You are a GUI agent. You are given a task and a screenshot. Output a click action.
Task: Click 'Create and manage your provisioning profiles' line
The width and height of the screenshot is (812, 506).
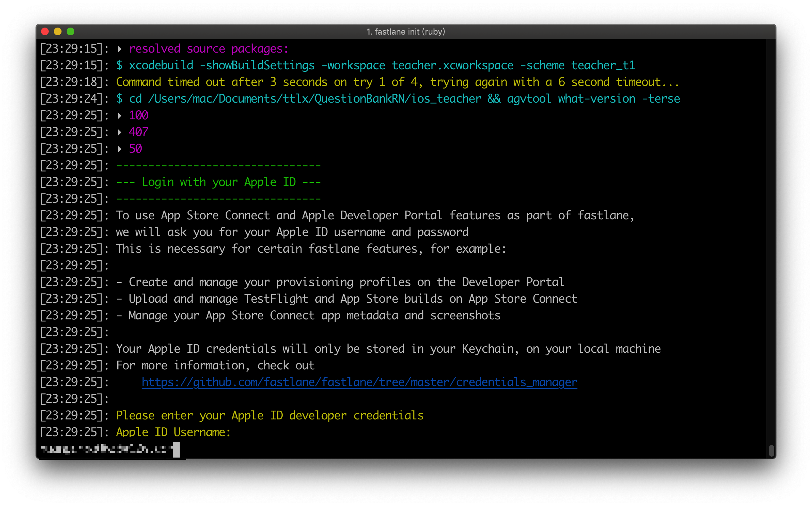pyautogui.click(x=340, y=282)
